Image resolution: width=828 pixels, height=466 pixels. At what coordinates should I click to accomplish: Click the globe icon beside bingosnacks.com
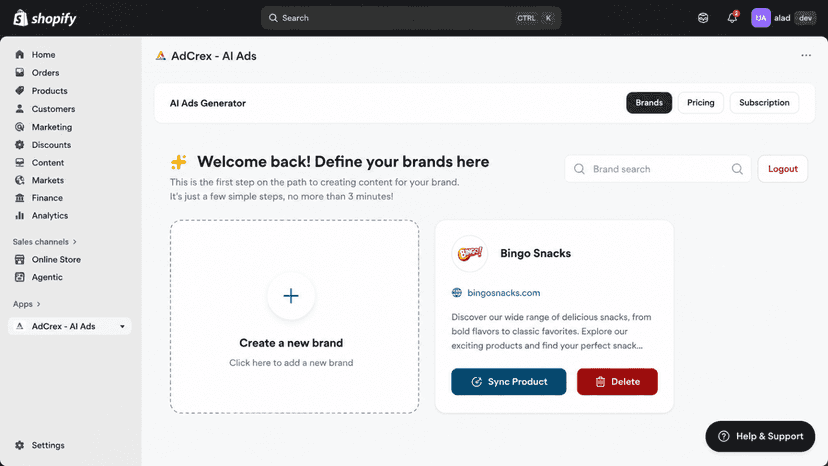pos(457,293)
